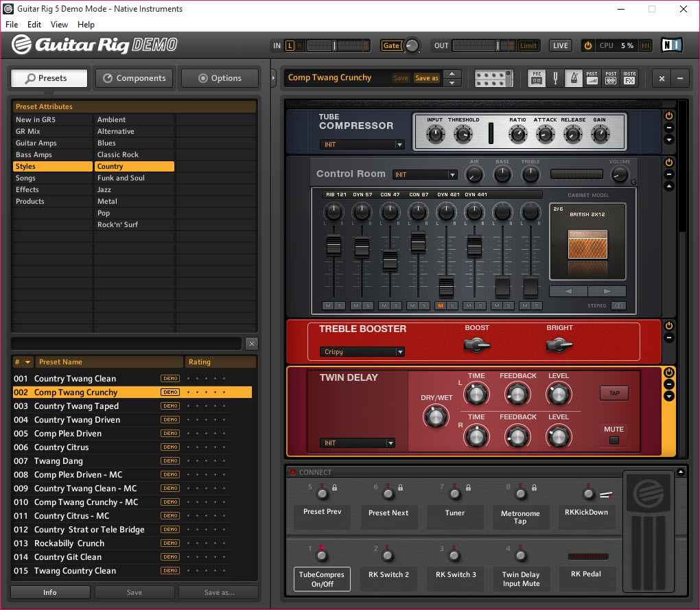Minimize the Control Room module
Viewport: 700px width, 610px height.
(668, 174)
